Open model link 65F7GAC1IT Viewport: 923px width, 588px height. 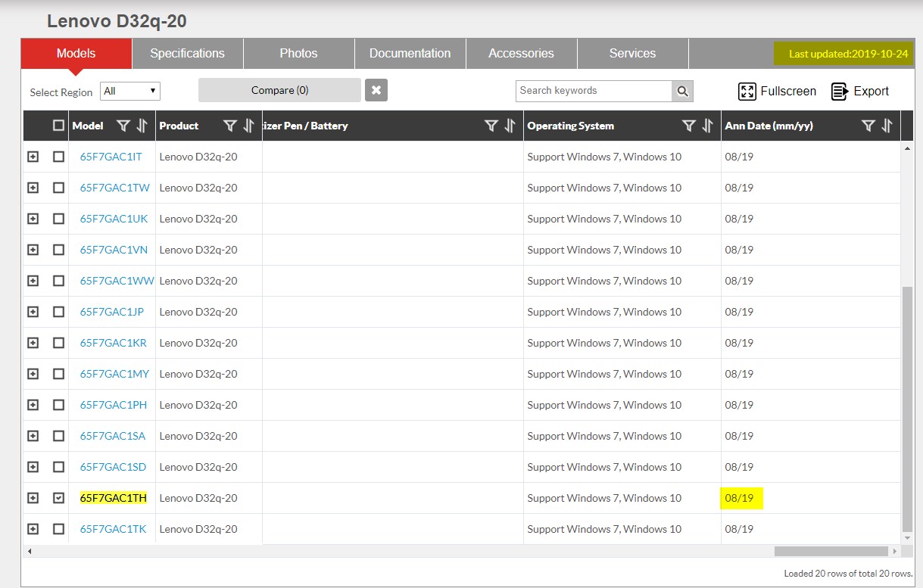[x=111, y=157]
